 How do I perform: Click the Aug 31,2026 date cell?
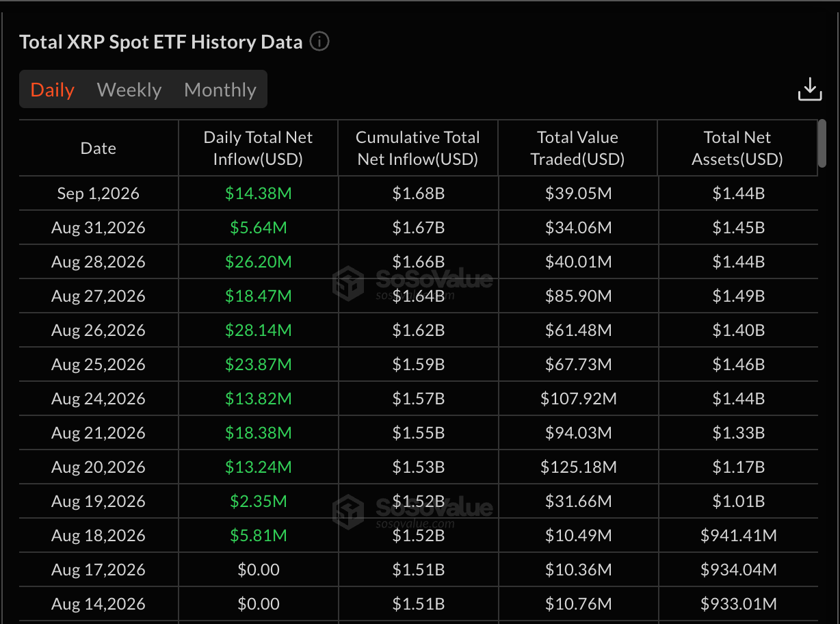(x=99, y=228)
